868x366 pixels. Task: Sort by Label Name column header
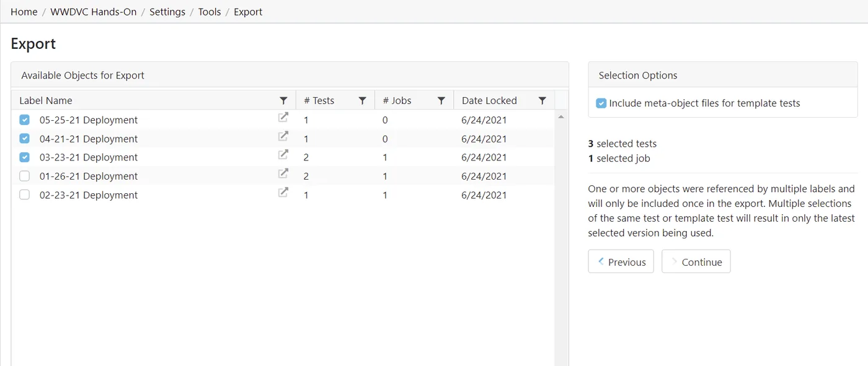46,100
